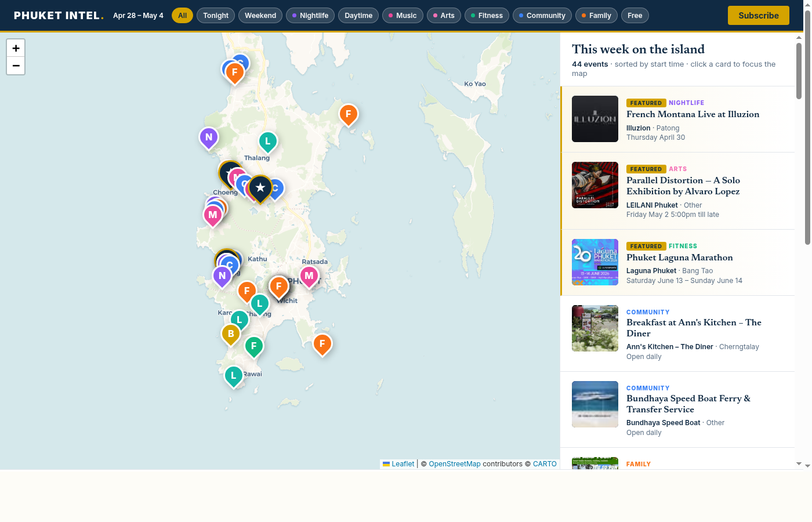Click the Friday May 2 5:00pm till late text
The width and height of the screenshot is (812, 522).
click(673, 215)
